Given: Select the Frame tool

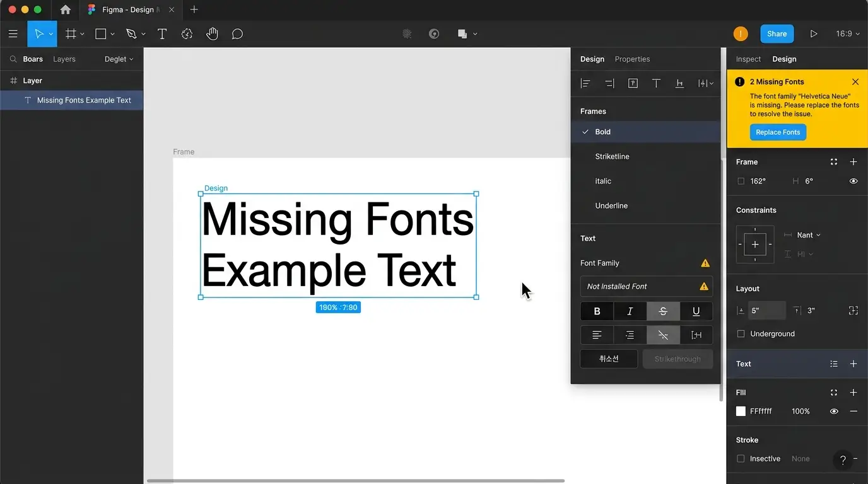Looking at the screenshot, I should pos(71,34).
